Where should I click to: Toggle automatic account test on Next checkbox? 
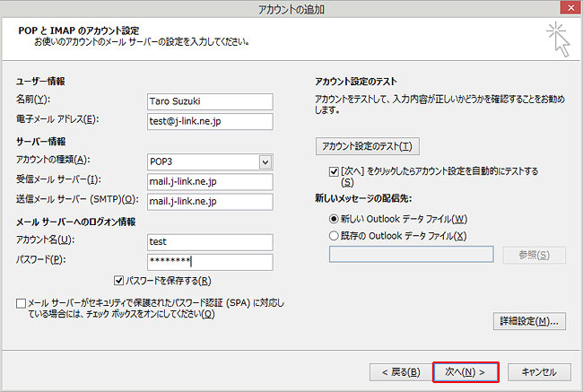point(334,171)
